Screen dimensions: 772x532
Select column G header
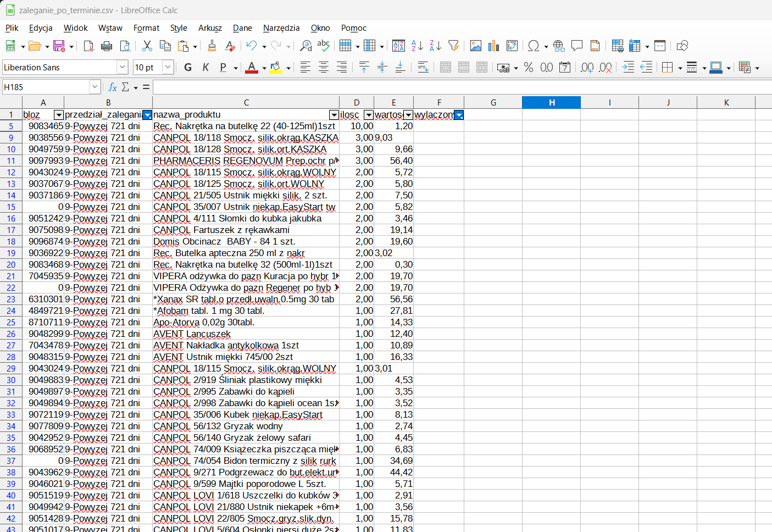(493, 103)
